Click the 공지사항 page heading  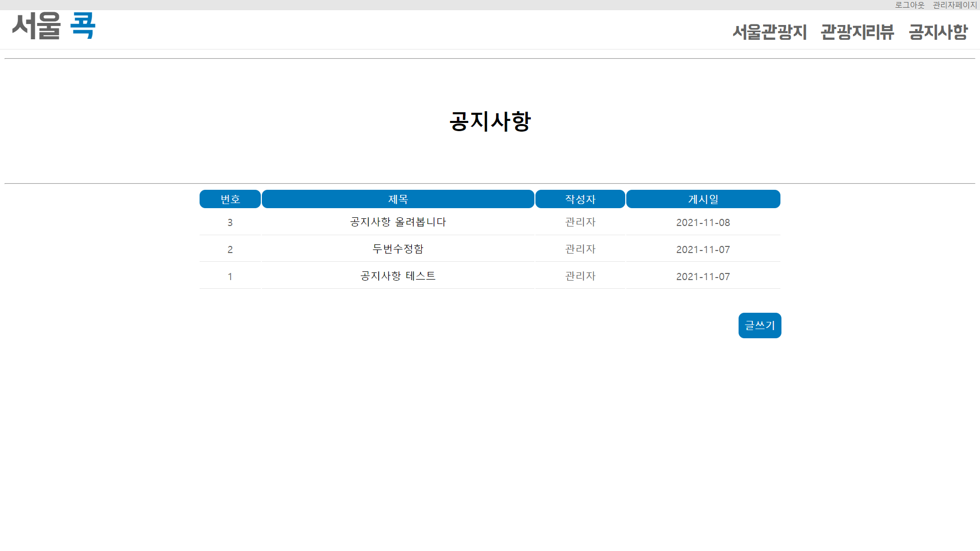coord(490,121)
